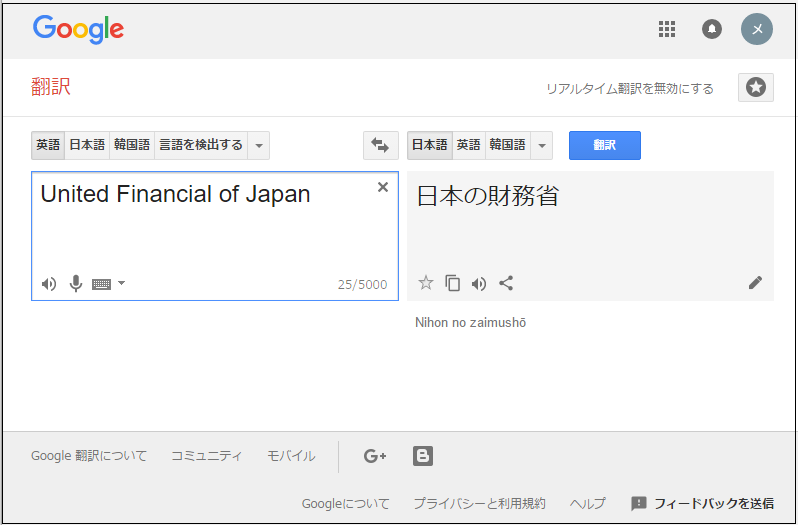Star the translation to save it
This screenshot has width=798, height=525.
(x=426, y=283)
